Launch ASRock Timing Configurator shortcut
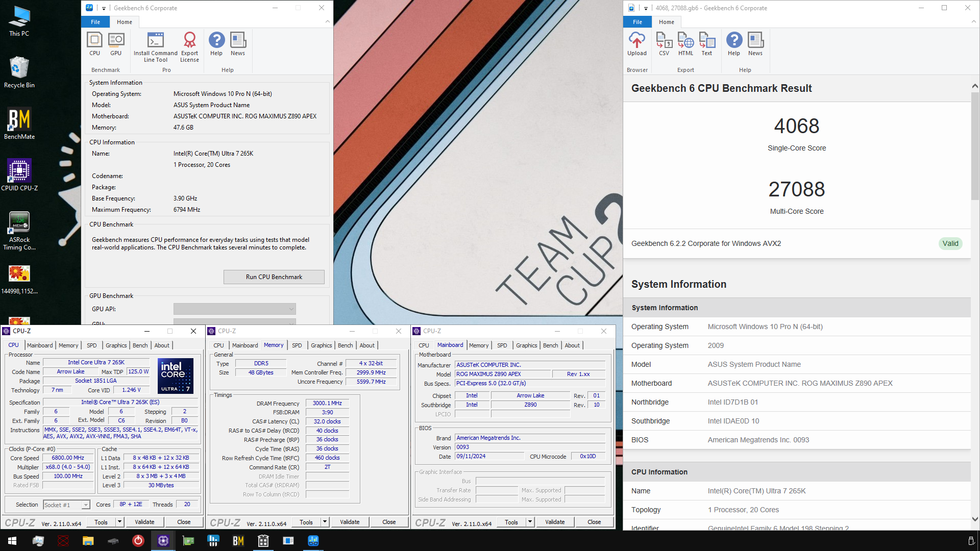 click(x=19, y=231)
